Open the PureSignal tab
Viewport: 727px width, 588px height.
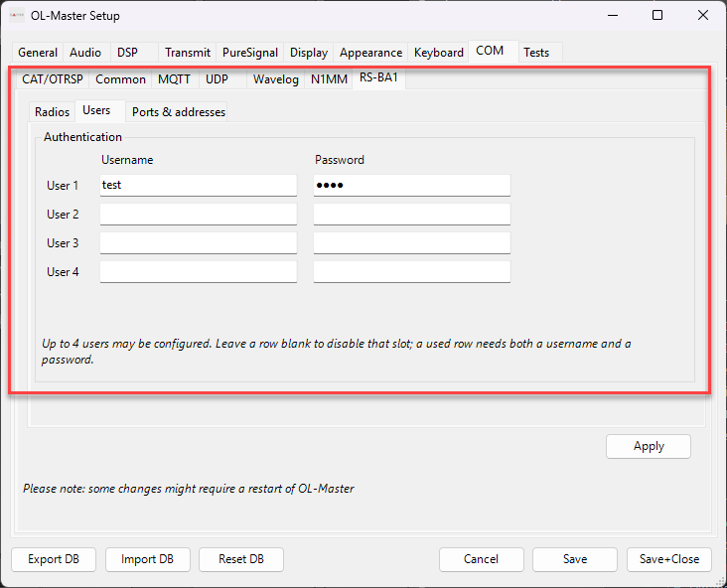tap(250, 53)
